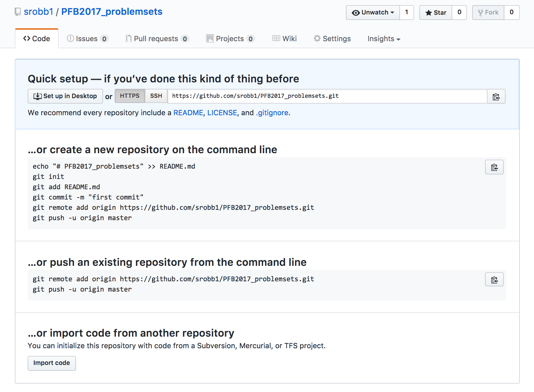Image resolution: width=534 pixels, height=392 pixels.
Task: Switch to the Code tab
Action: coord(37,39)
